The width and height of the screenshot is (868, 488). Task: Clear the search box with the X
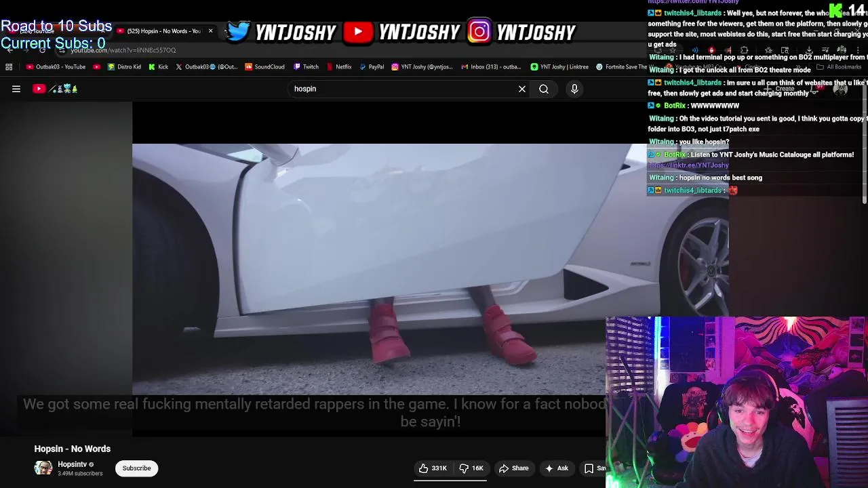[x=522, y=89]
